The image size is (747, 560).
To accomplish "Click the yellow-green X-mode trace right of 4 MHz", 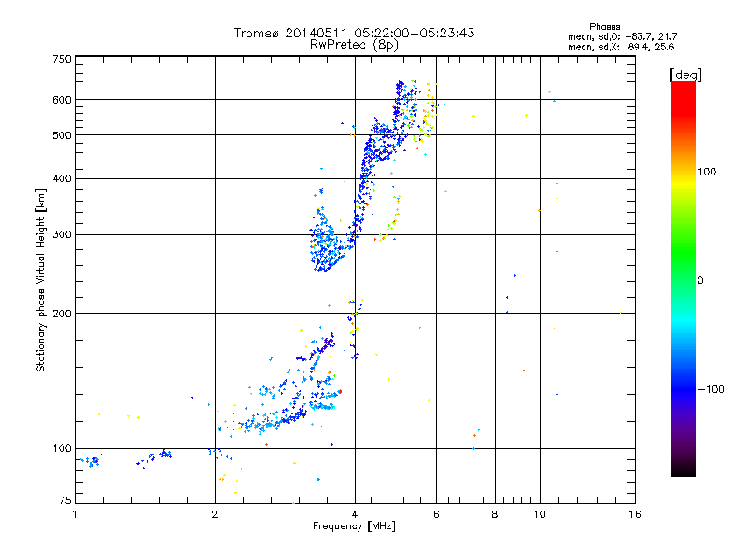I will tap(389, 219).
